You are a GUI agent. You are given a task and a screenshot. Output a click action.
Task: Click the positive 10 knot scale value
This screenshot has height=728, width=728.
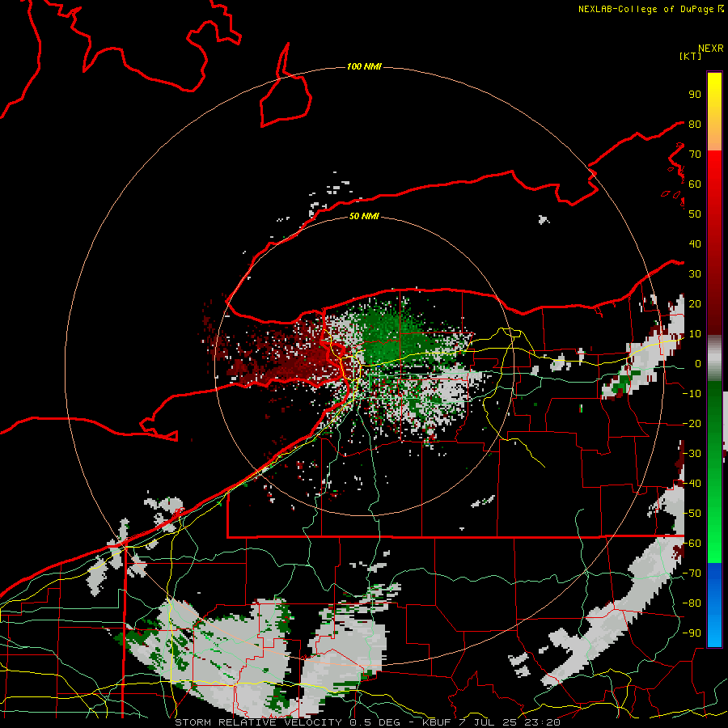695,334
